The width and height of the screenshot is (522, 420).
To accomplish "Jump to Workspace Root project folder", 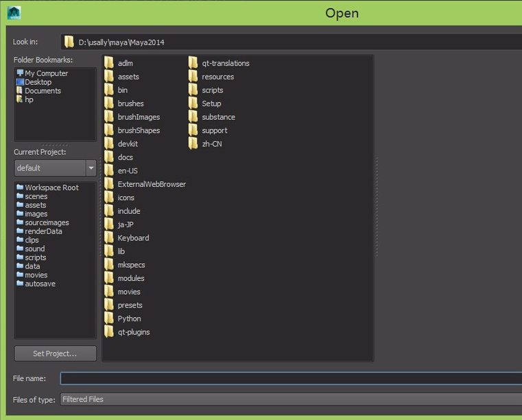I will [x=47, y=188].
